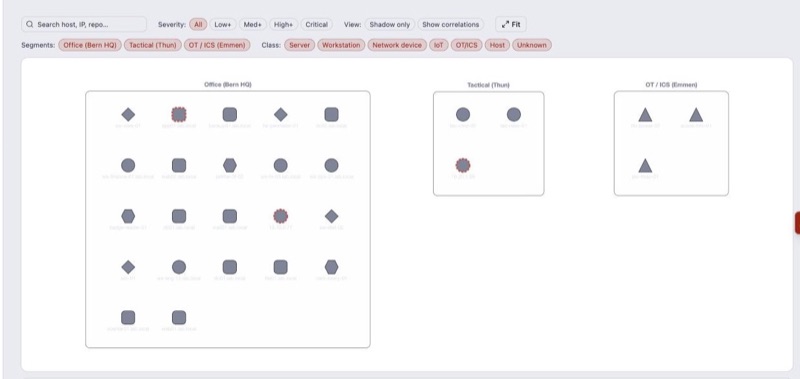Toggle the Server class filter
Screen dimensions: 800x379
pyautogui.click(x=299, y=45)
